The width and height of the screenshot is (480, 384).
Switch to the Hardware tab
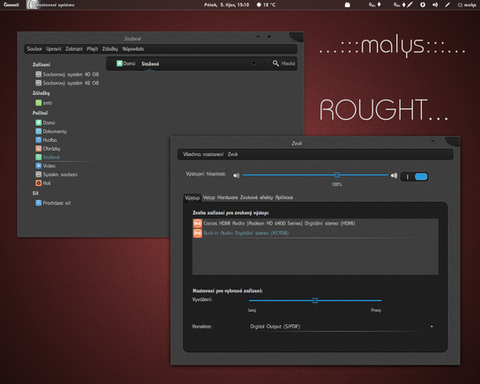(227, 198)
